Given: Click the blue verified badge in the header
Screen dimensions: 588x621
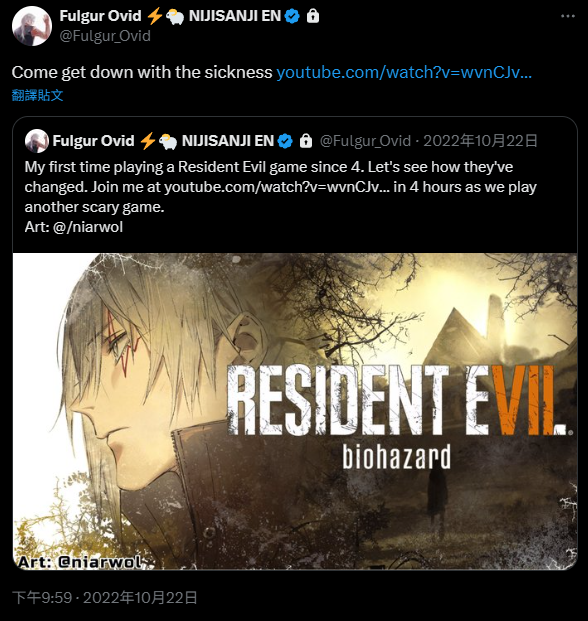Looking at the screenshot, I should point(292,16).
